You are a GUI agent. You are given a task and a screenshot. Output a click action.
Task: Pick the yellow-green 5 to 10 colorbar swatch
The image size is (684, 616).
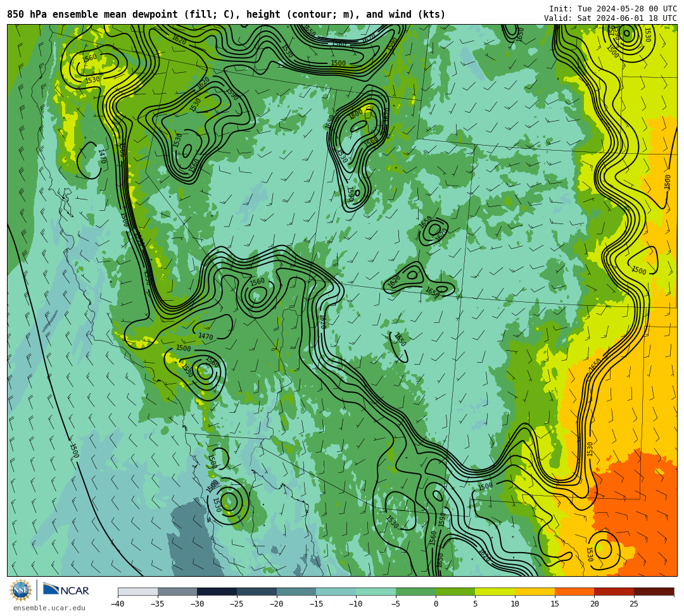point(495,591)
